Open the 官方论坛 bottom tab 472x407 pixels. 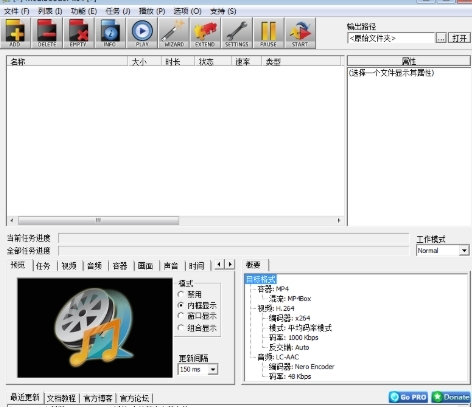coord(134,398)
